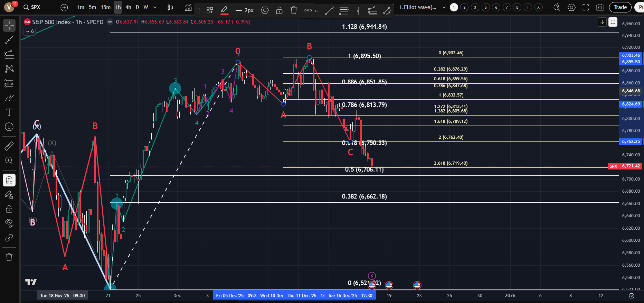The width and height of the screenshot is (644, 303).
Task: Open the Fibonacci retracement tools
Action: tap(9, 54)
